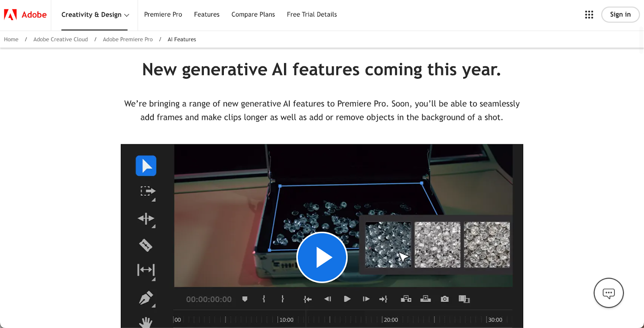Click the Step Back one frame icon
The image size is (644, 328).
328,299
